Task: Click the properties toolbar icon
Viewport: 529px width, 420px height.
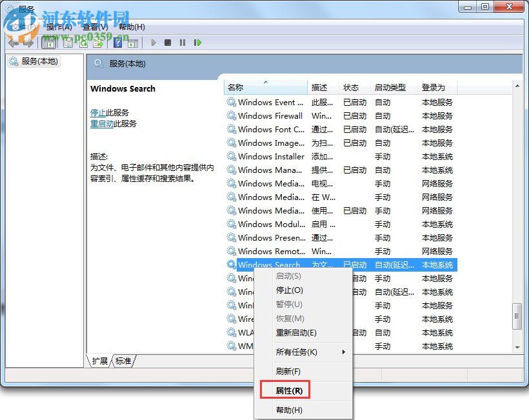Action: (67, 43)
